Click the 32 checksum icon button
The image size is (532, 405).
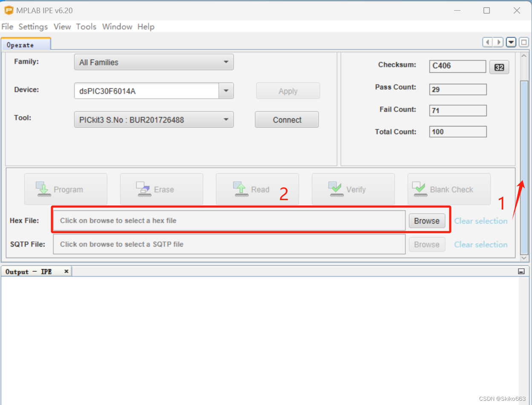click(499, 67)
